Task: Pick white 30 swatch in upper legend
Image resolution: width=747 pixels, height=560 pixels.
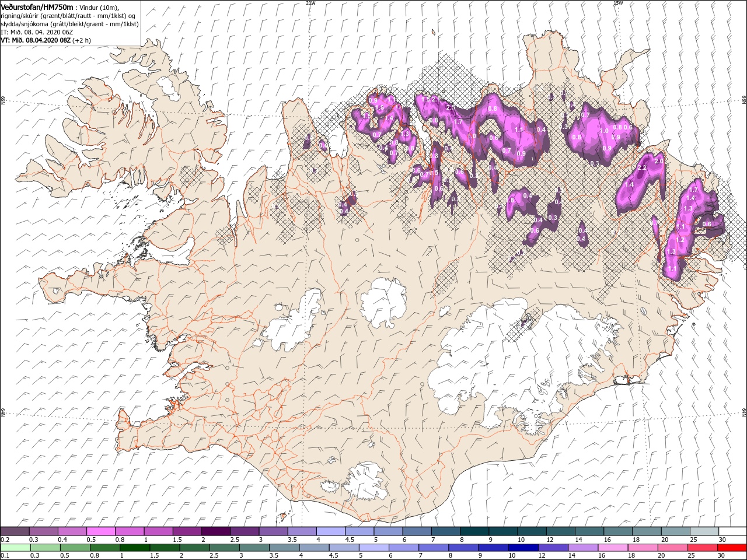Action: tap(732, 531)
